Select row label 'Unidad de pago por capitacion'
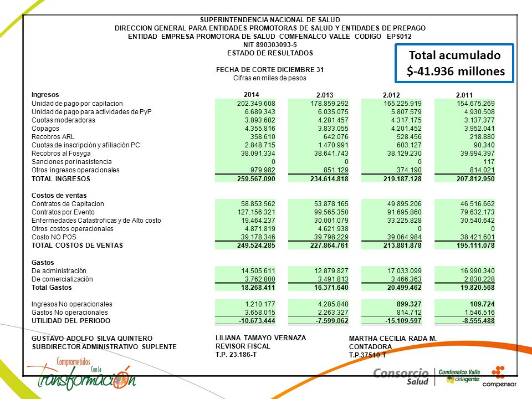The height and width of the screenshot is (399, 532). 77,104
